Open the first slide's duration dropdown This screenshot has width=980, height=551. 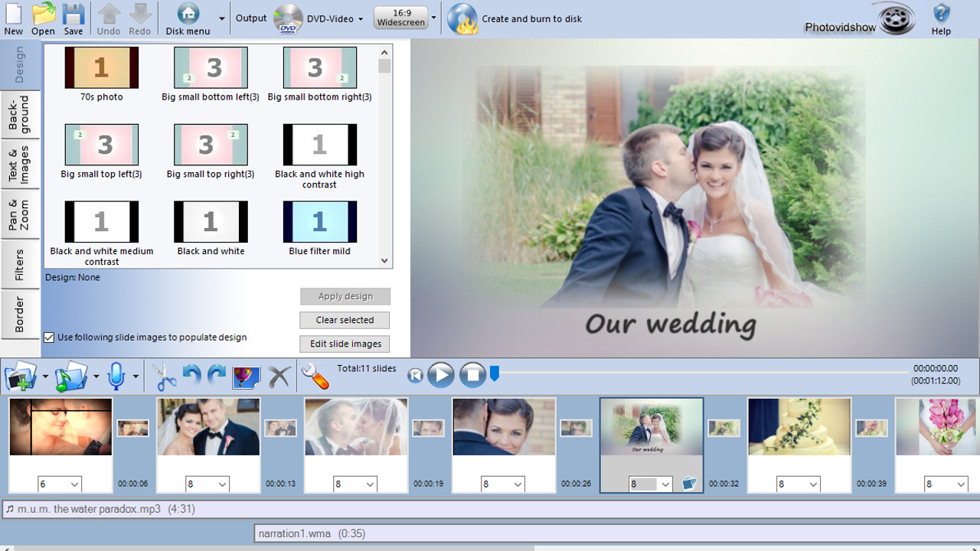point(59,484)
